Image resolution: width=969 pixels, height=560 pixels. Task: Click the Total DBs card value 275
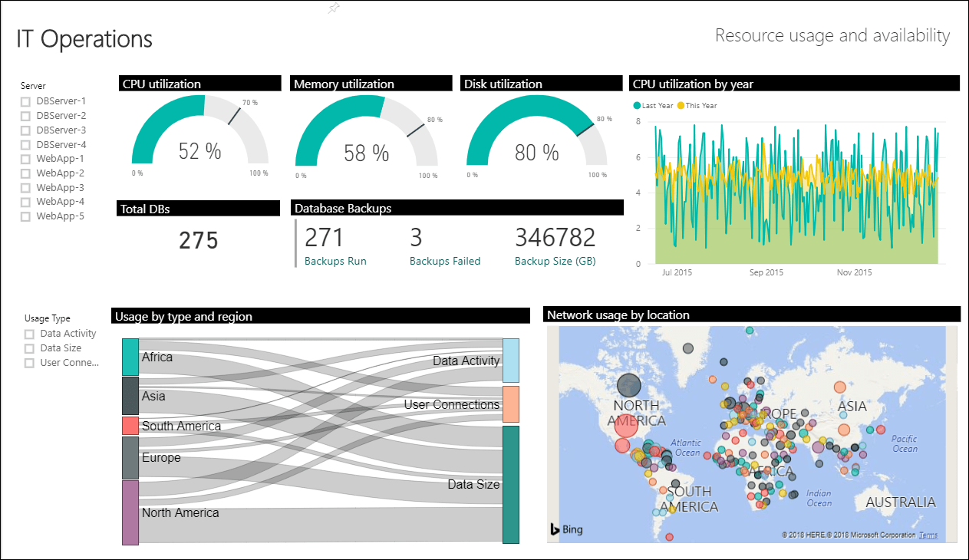(198, 240)
